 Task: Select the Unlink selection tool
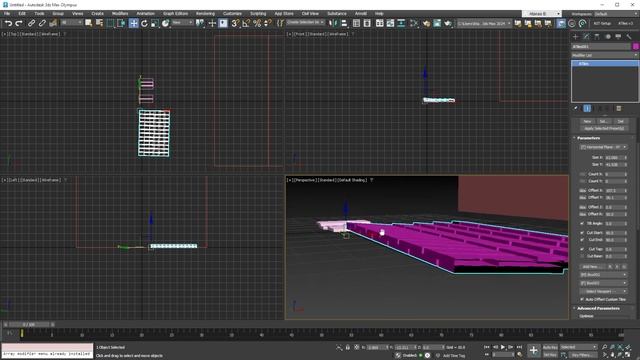[x=42, y=23]
